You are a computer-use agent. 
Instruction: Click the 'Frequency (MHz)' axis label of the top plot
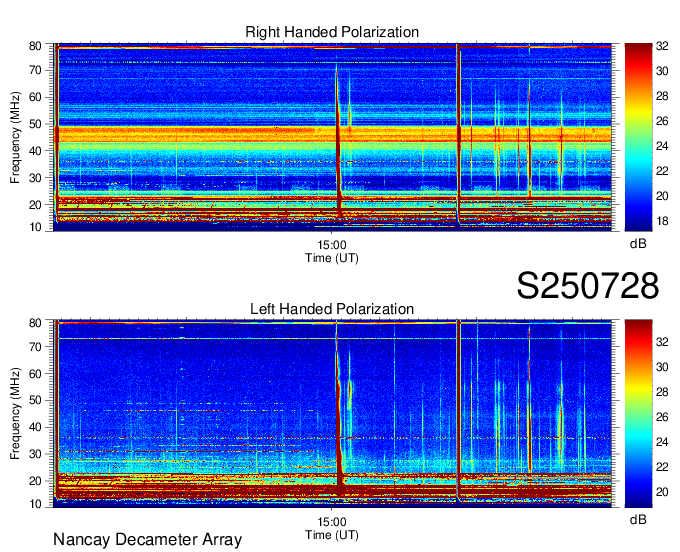(x=15, y=137)
